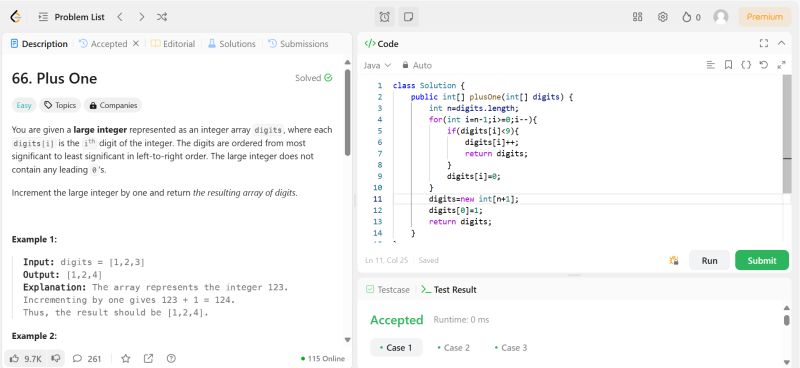This screenshot has height=368, width=800.
Task: Click the Run button
Action: pos(709,260)
